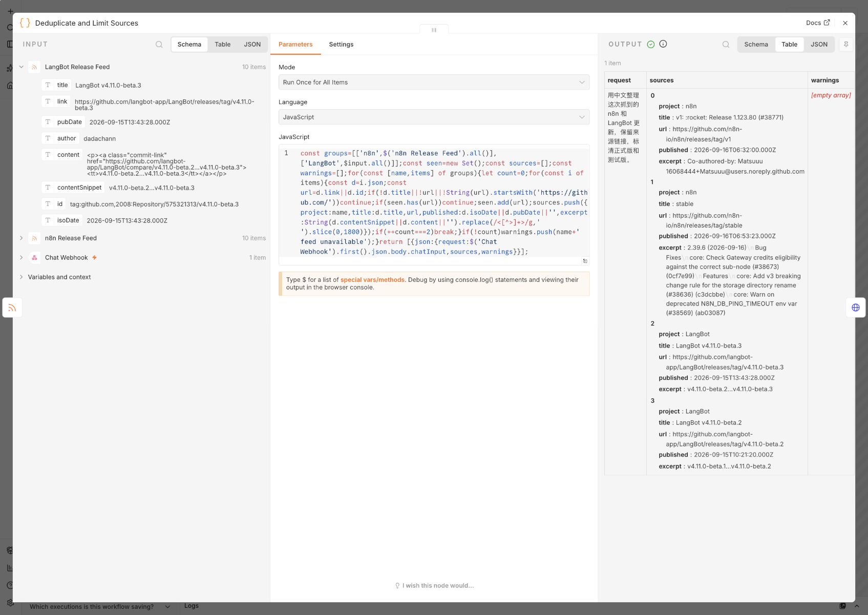868x615 pixels.
Task: Click the Code node braces icon
Action: coord(25,23)
